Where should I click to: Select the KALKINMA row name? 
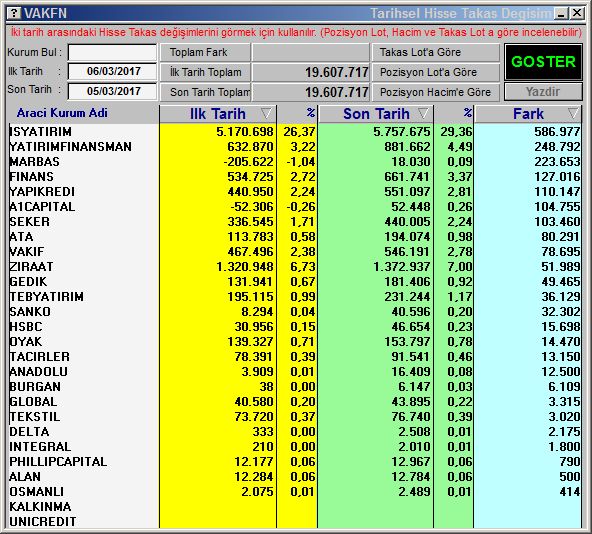(40, 507)
